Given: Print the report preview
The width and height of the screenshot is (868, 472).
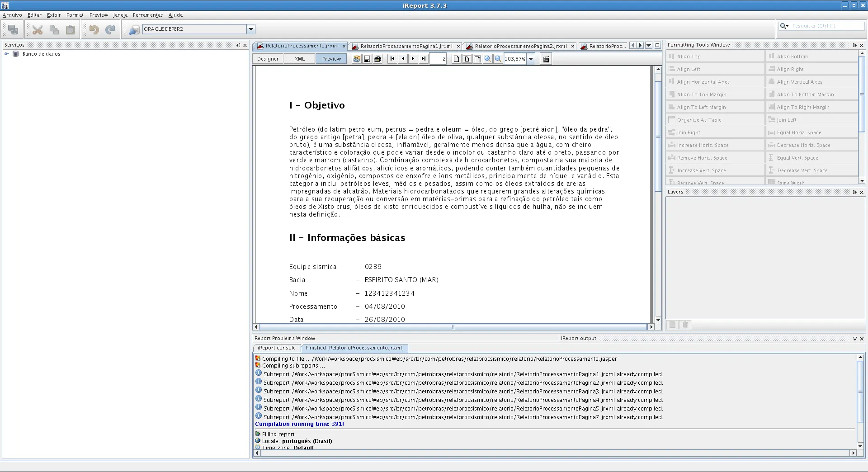Looking at the screenshot, I should [x=377, y=59].
